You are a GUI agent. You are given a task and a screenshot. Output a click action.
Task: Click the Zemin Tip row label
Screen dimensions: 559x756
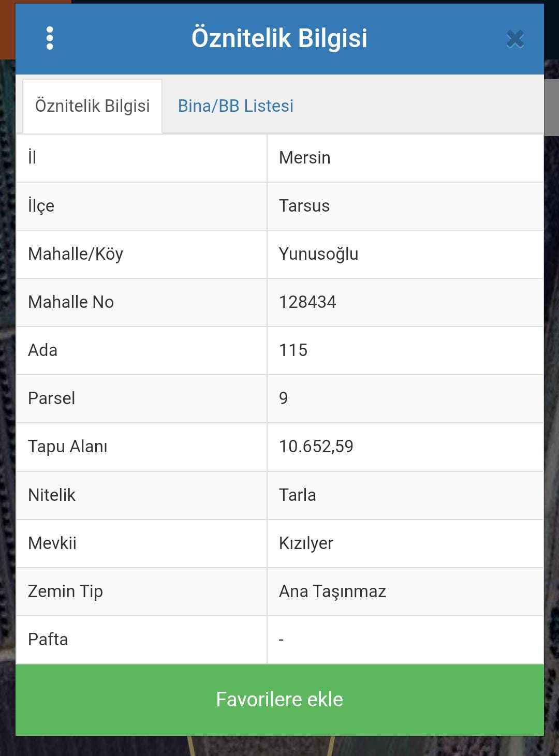click(x=65, y=591)
